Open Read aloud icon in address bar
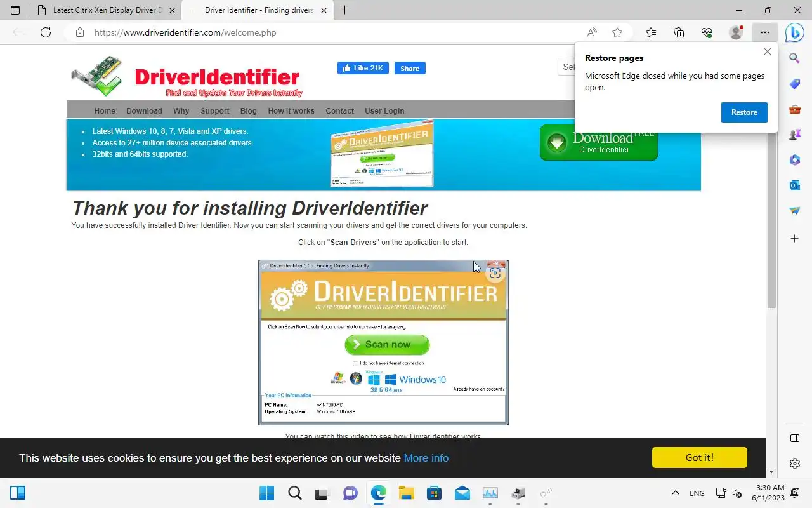 (x=591, y=32)
